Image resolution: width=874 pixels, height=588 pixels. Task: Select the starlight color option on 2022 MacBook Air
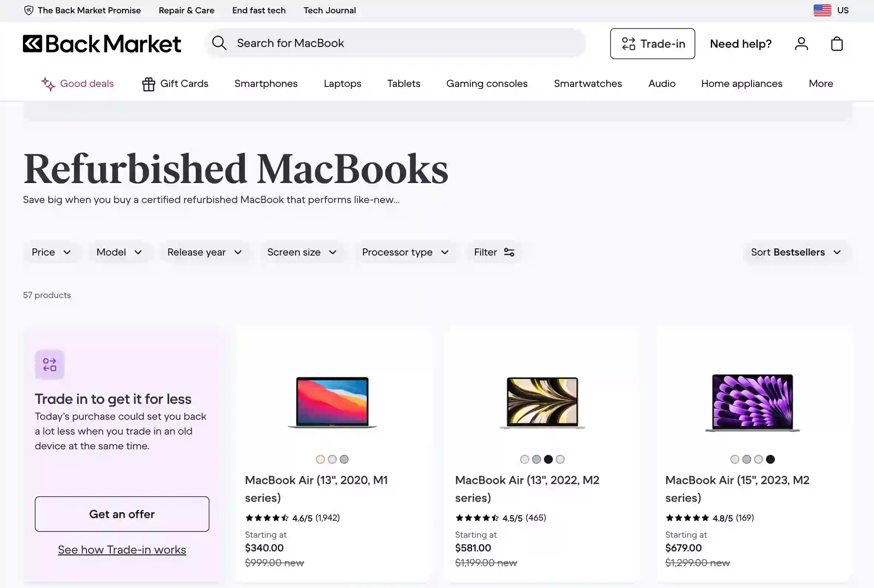click(x=524, y=459)
